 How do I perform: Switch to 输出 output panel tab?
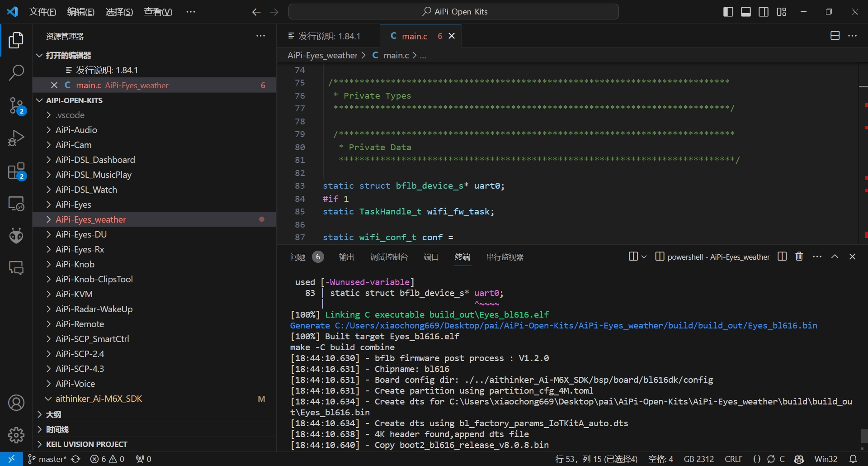(346, 257)
